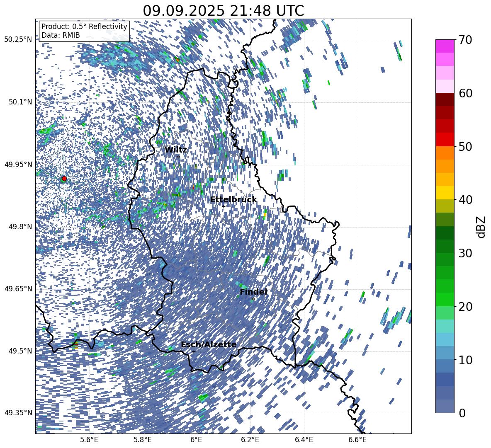491x448 pixels.
Task: Click the 50 tick label on colorbar
Action: click(x=466, y=146)
